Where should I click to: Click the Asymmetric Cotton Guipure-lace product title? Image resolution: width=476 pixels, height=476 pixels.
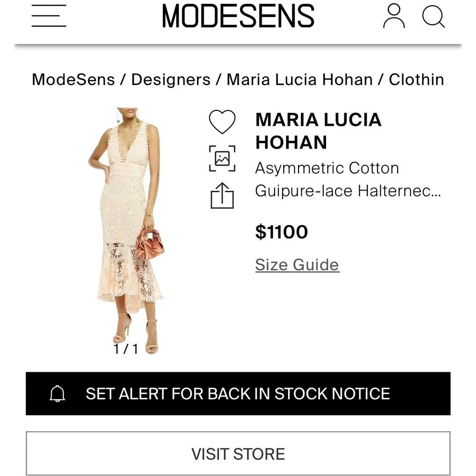(x=348, y=179)
